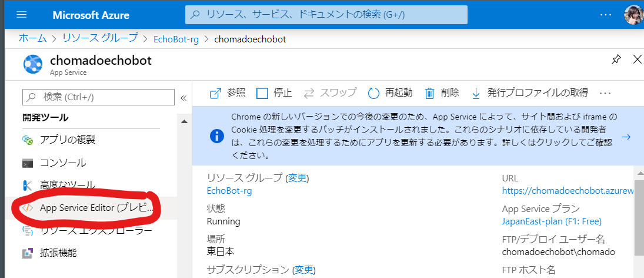Select the chomadoechobot\chomado FTP user text
The height and width of the screenshot is (278, 644).
click(x=559, y=252)
